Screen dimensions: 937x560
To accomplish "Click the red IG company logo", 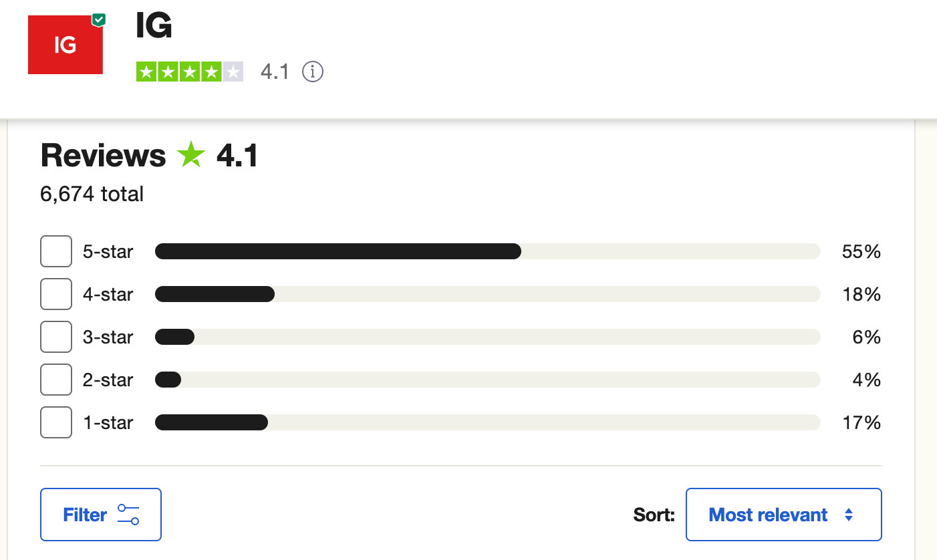I will pyautogui.click(x=65, y=45).
